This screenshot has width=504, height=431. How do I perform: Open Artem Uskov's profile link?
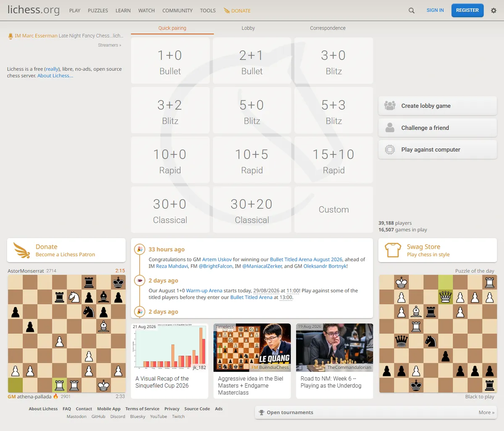(217, 260)
